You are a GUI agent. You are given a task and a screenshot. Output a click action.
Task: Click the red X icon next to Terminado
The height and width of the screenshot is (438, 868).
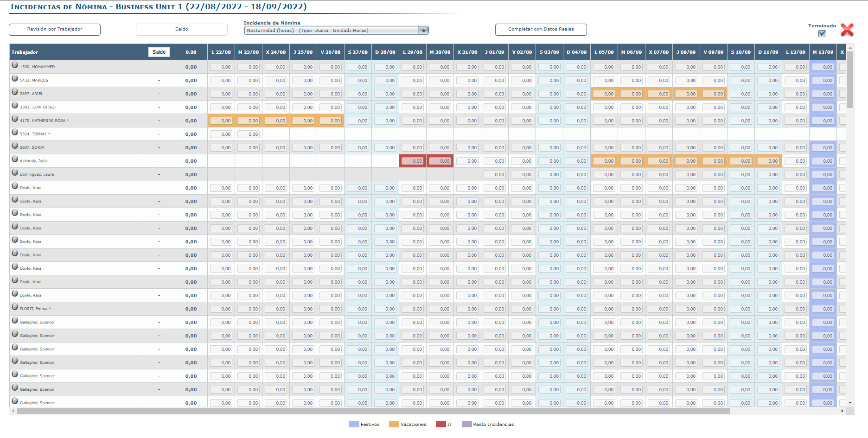[x=848, y=29]
